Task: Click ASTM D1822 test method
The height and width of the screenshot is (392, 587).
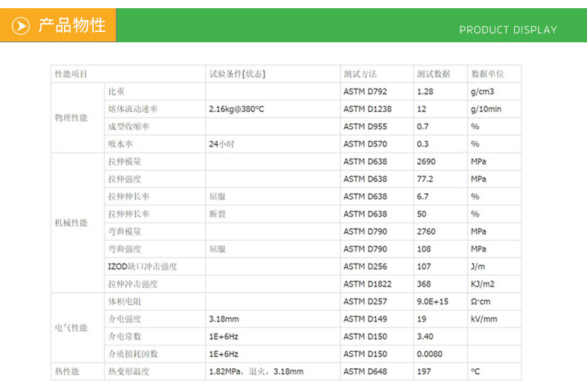Action: (x=367, y=284)
